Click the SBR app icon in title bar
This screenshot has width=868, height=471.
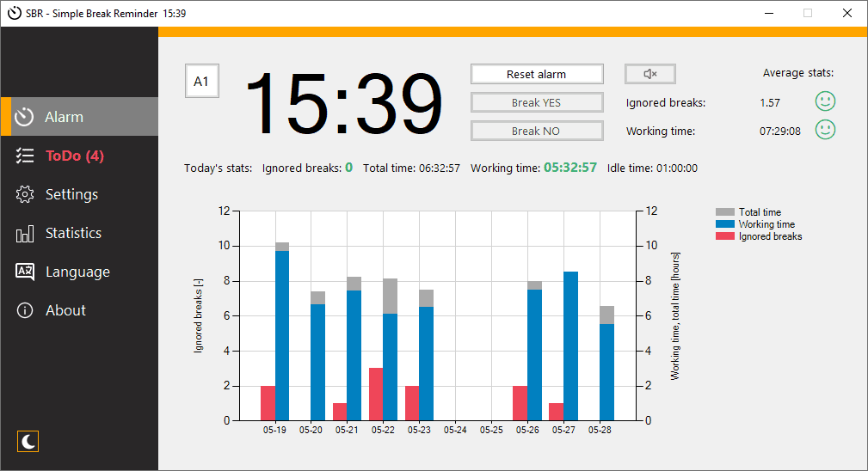(x=15, y=13)
